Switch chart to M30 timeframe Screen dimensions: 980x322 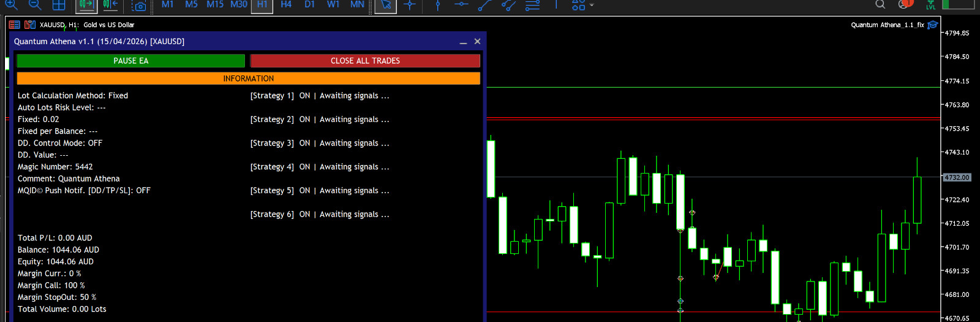(x=239, y=4)
